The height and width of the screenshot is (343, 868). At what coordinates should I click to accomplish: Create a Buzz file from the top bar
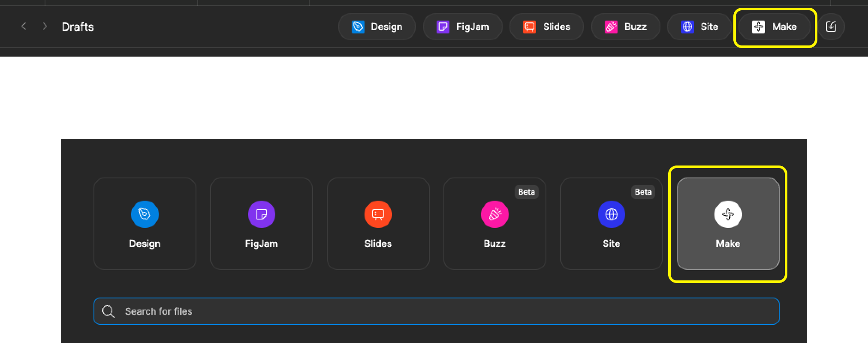click(x=626, y=27)
